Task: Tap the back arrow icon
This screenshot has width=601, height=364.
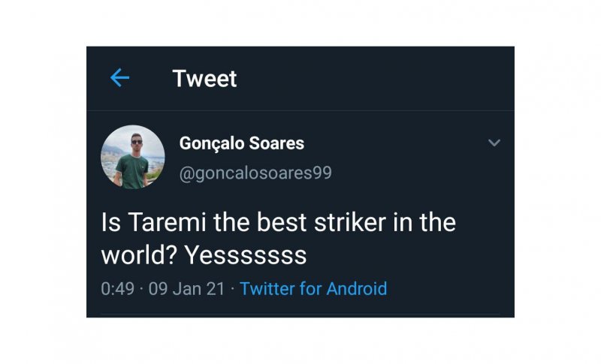Action: 119,78
